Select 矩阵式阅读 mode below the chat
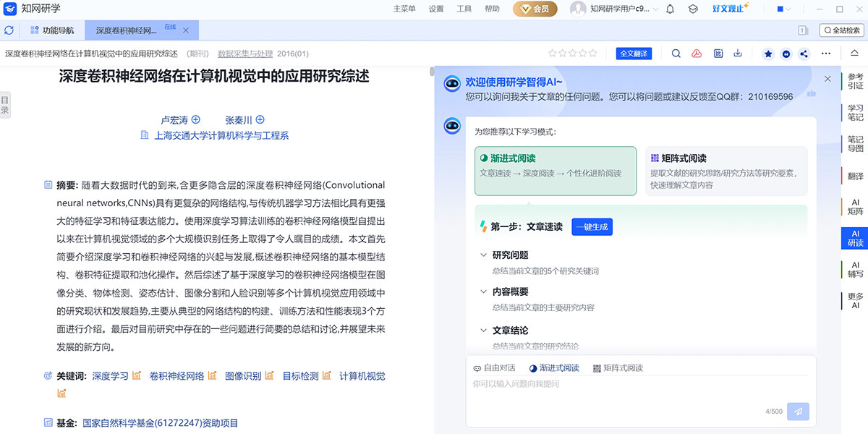This screenshot has height=434, width=868. pyautogui.click(x=618, y=368)
